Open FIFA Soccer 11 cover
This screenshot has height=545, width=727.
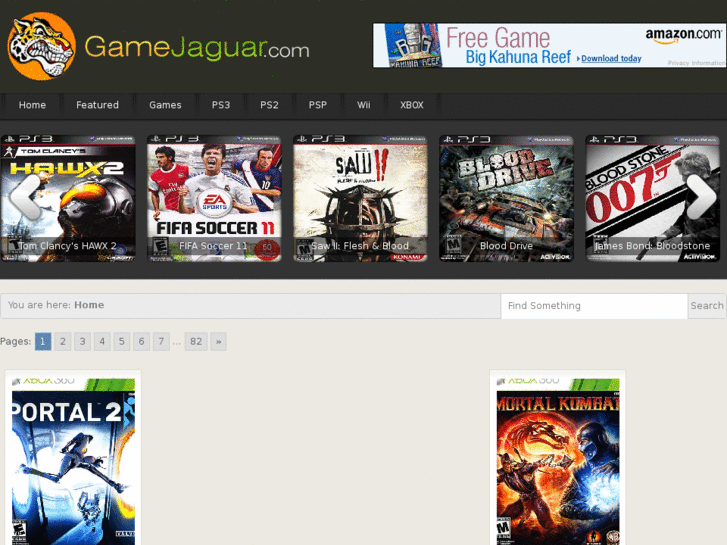tap(214, 198)
